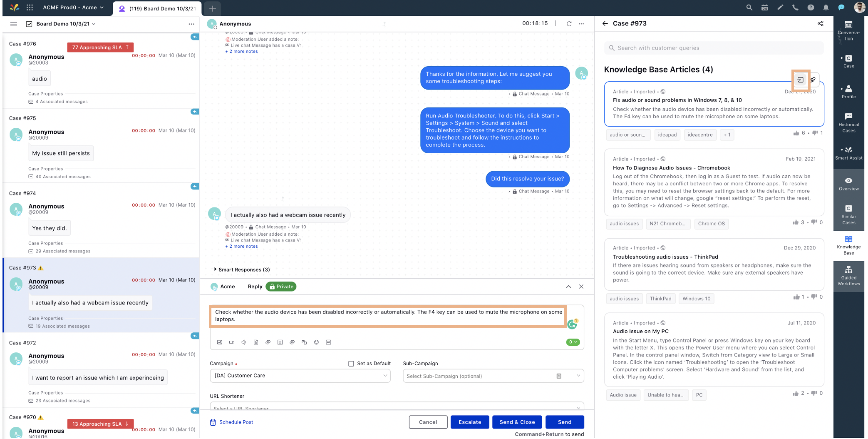Viewport: 868px width, 439px height.
Task: Click the Escalate button
Action: 470,422
